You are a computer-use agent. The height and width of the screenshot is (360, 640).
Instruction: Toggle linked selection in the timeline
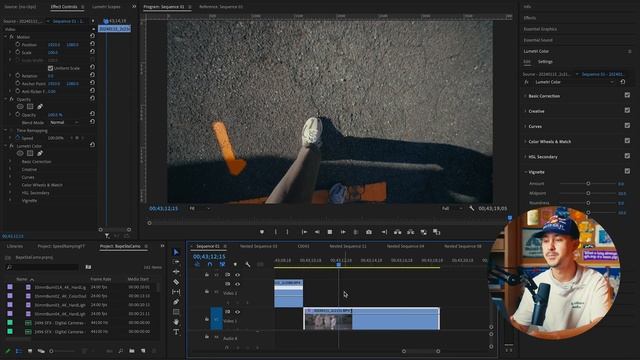pyautogui.click(x=222, y=264)
